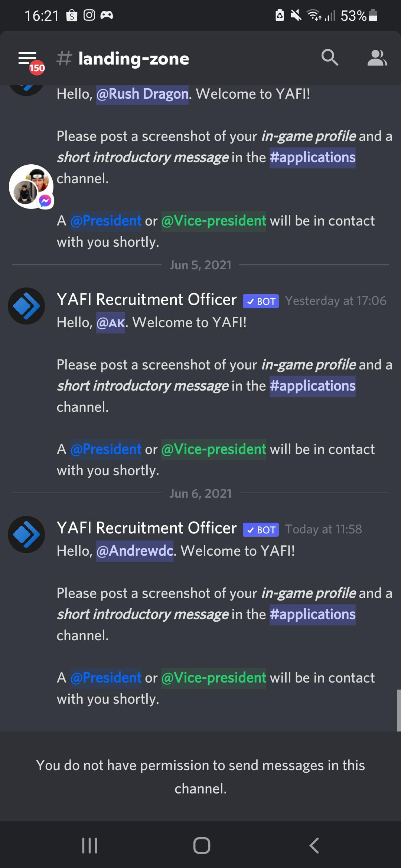
Task: Tap the @AK user mention
Action: click(x=111, y=323)
